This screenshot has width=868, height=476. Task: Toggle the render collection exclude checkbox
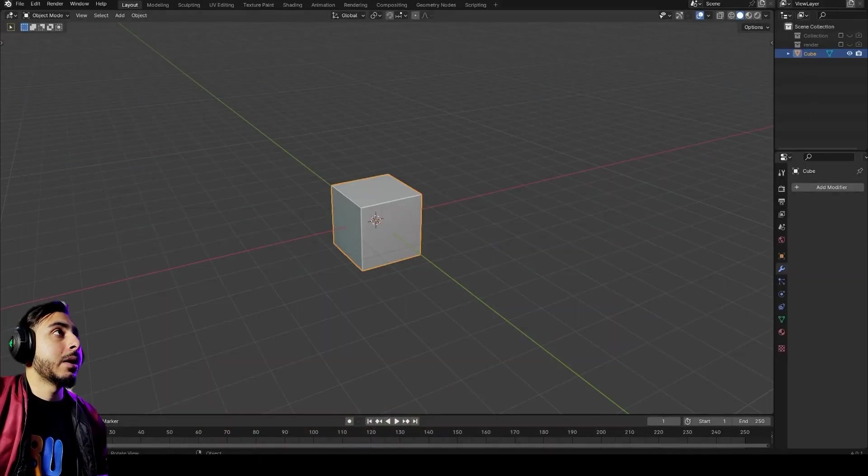coord(841,44)
